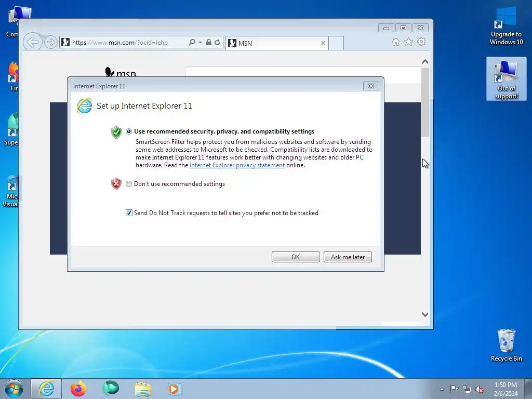Open the Windows Start menu
This screenshot has height=399, width=532.
click(14, 389)
